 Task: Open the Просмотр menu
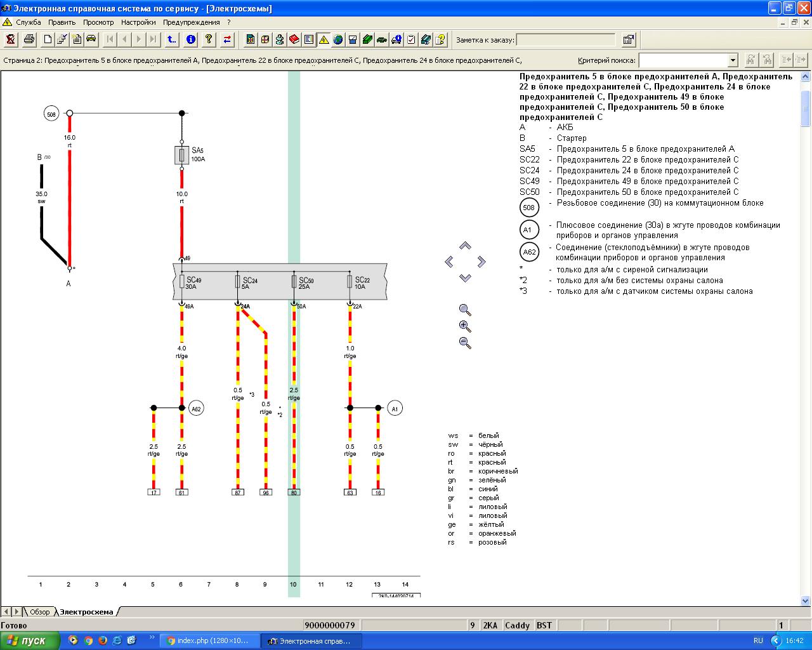pos(98,22)
